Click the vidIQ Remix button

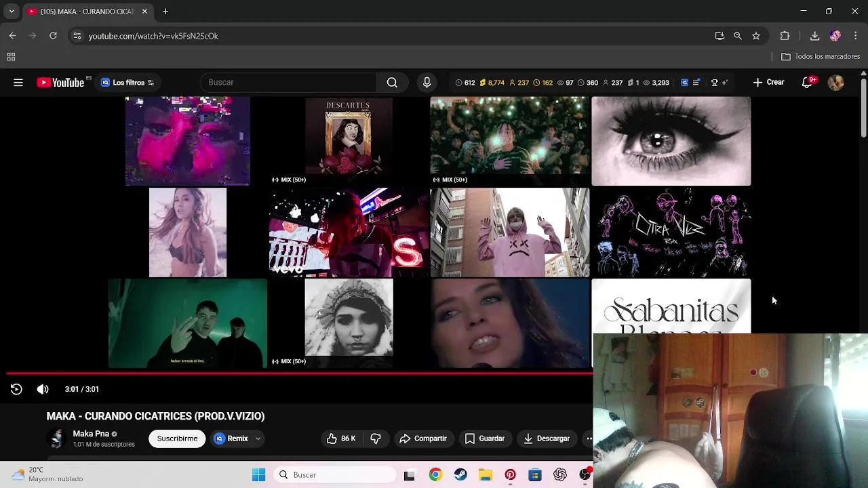[231, 439]
